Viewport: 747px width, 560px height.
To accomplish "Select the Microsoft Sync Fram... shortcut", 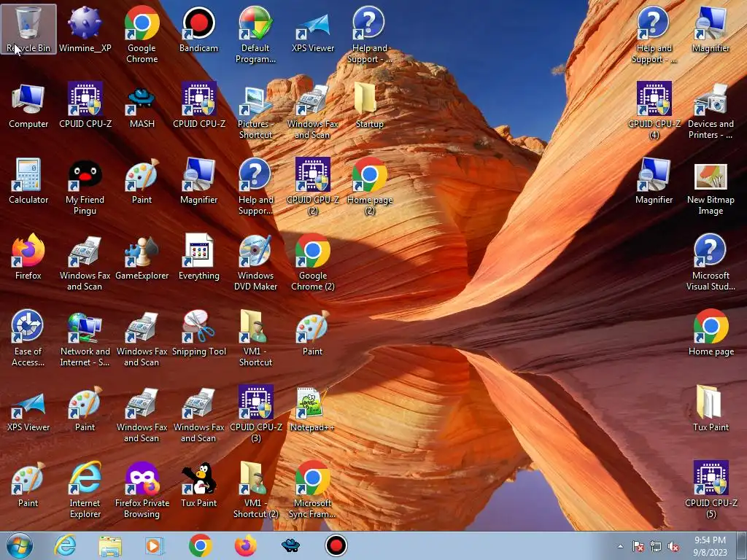I will point(312,489).
